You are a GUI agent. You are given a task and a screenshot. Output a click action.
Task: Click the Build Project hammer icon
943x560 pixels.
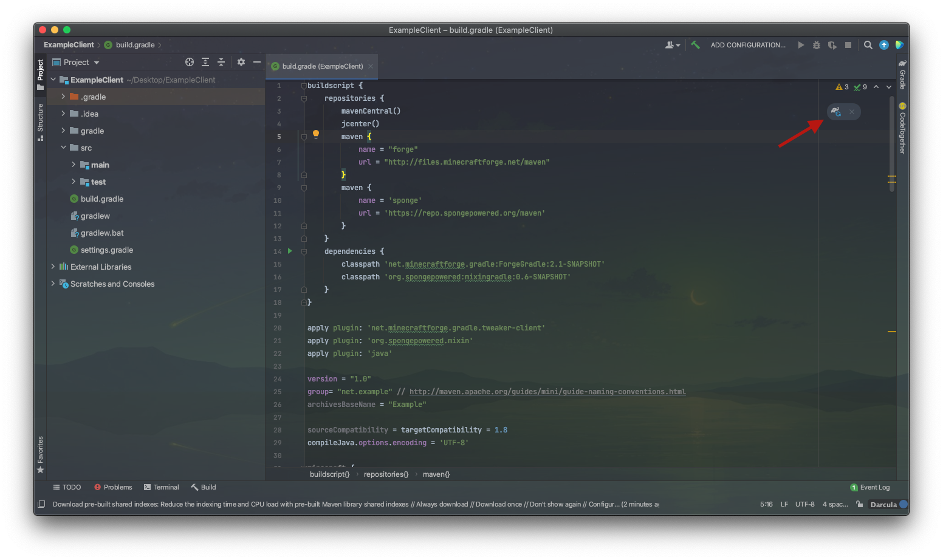696,45
